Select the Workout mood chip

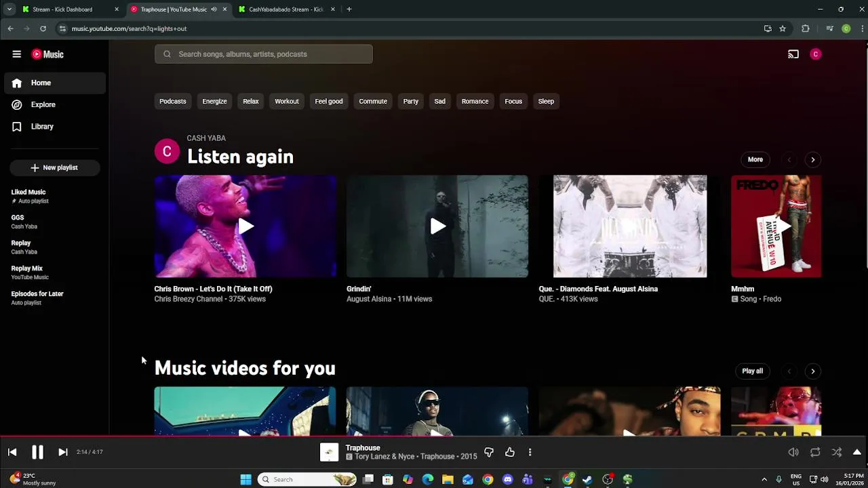pyautogui.click(x=287, y=101)
